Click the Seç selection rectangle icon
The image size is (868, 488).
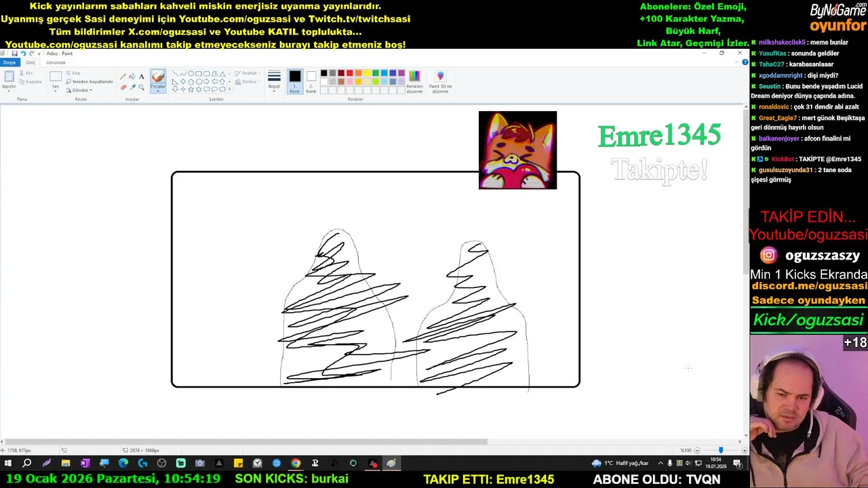[x=56, y=76]
